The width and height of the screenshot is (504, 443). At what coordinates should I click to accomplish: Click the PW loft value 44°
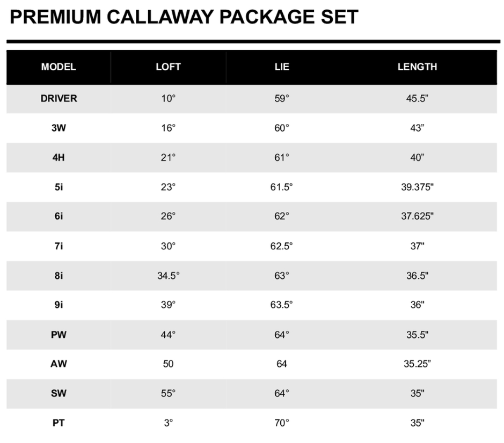tap(168, 335)
